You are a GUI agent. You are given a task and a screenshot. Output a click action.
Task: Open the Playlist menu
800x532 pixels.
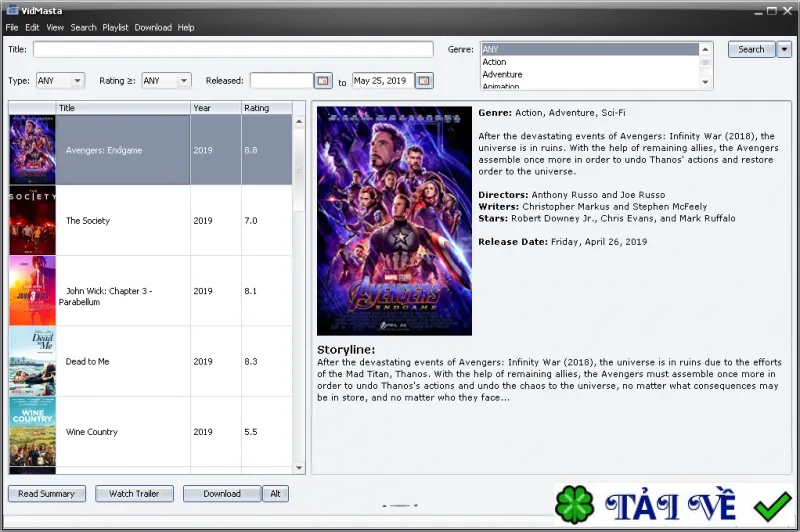click(x=115, y=28)
